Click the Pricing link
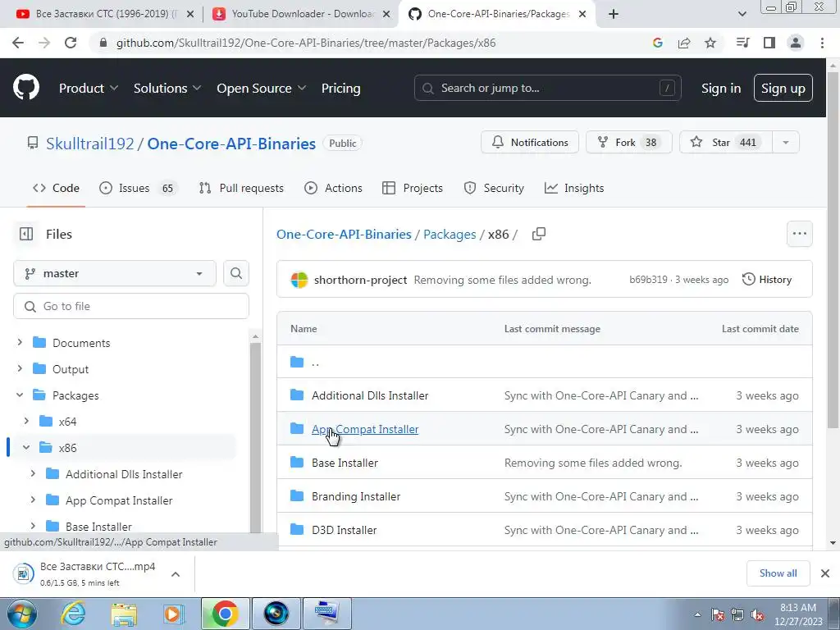Image resolution: width=840 pixels, height=630 pixels. (x=340, y=88)
